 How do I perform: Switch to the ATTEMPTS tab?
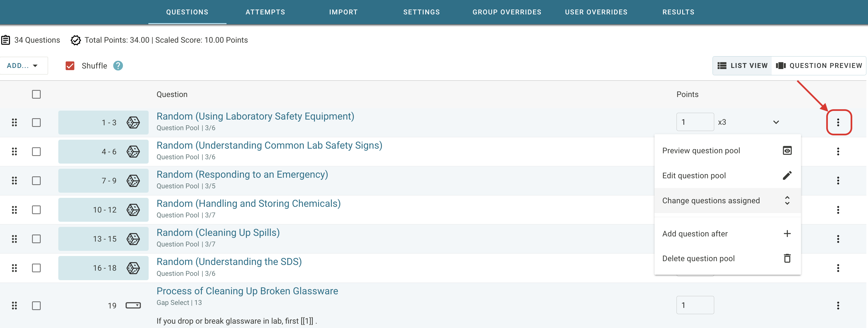[265, 12]
